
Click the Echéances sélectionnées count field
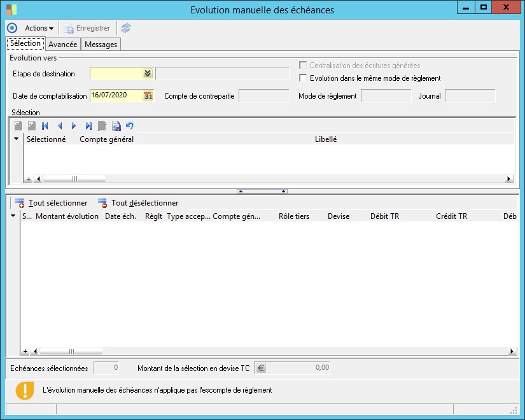[x=106, y=368]
